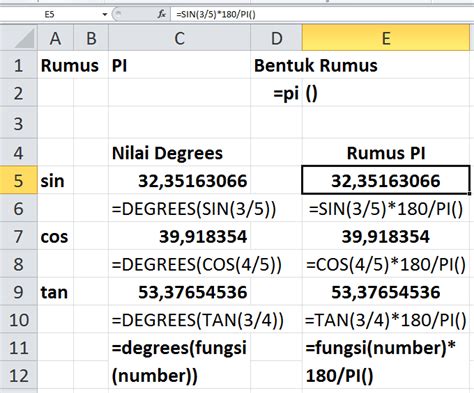Screen dimensions: 474x393
Task: Select column B header
Action: [91, 38]
